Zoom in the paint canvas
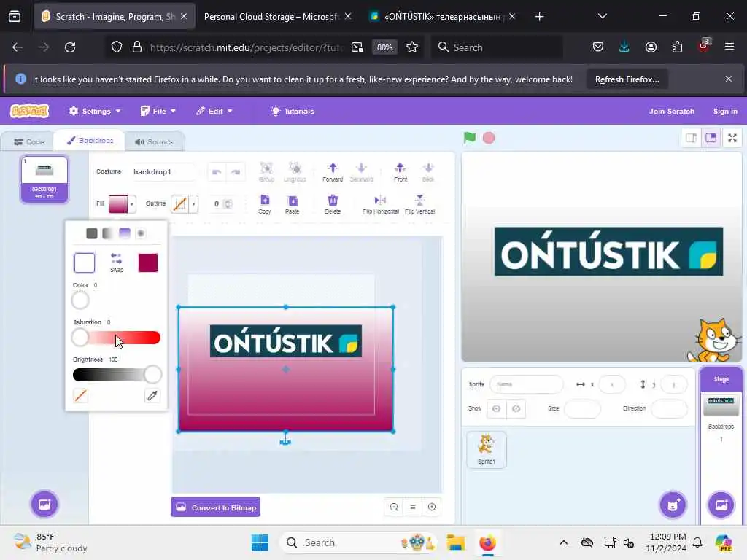This screenshot has width=747, height=560. pyautogui.click(x=432, y=507)
